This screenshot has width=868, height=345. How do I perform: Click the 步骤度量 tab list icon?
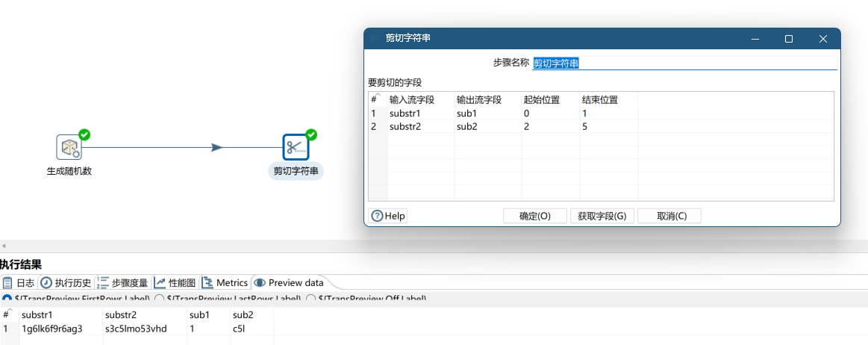(x=102, y=283)
